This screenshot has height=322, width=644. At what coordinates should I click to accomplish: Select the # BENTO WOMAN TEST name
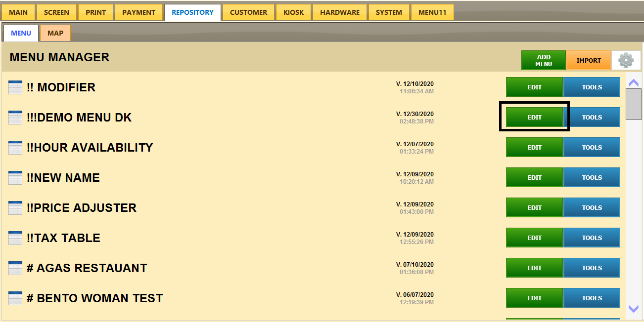point(94,298)
